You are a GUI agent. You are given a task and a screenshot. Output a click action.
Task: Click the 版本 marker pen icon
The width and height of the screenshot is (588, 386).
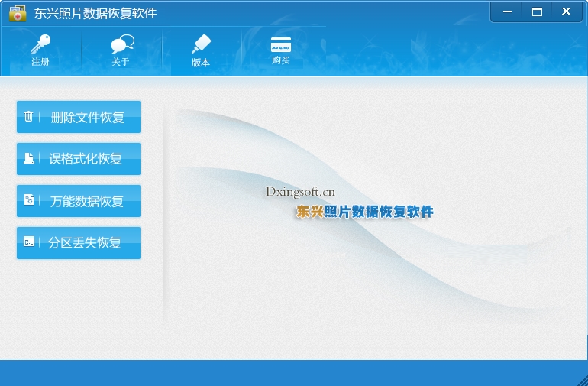click(201, 44)
